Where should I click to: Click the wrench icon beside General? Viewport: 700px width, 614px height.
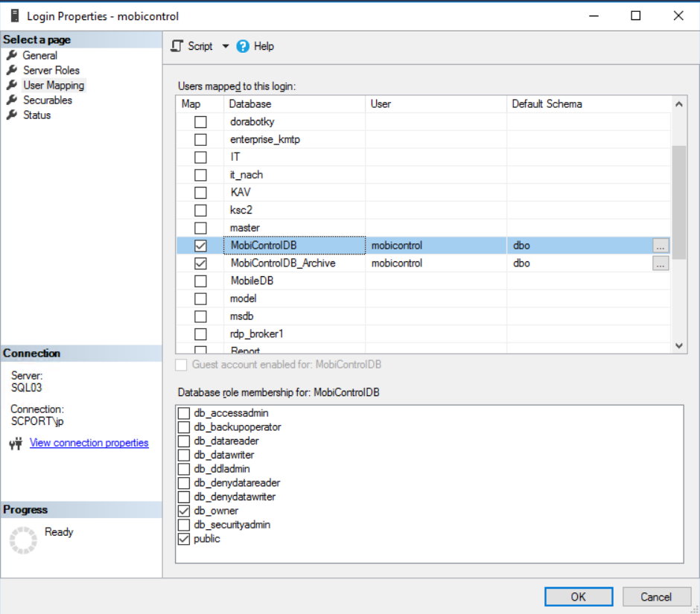point(11,55)
